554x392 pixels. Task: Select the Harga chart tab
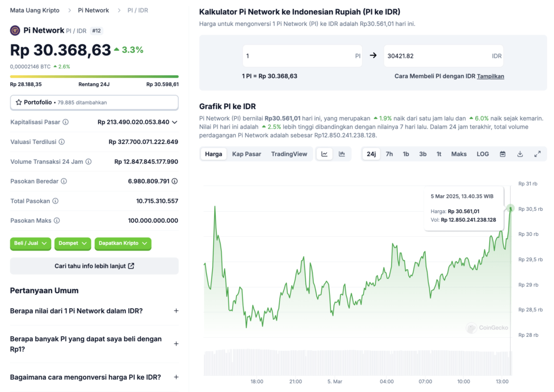point(214,154)
